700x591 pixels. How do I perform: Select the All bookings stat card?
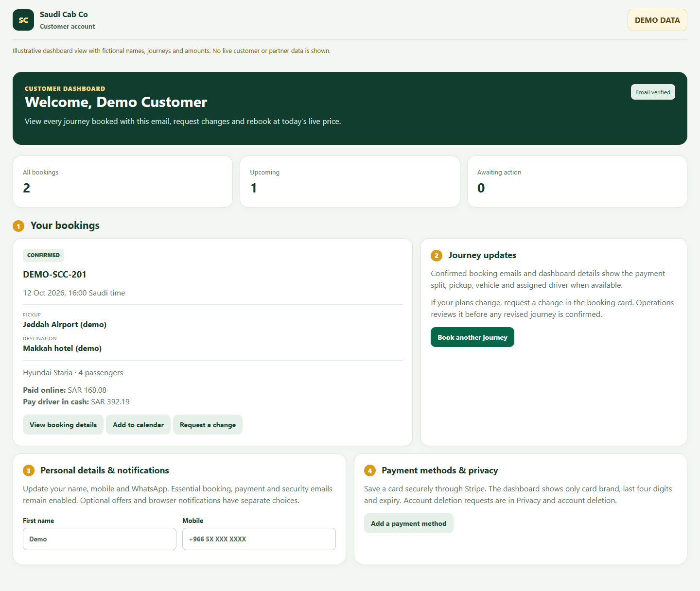click(122, 182)
